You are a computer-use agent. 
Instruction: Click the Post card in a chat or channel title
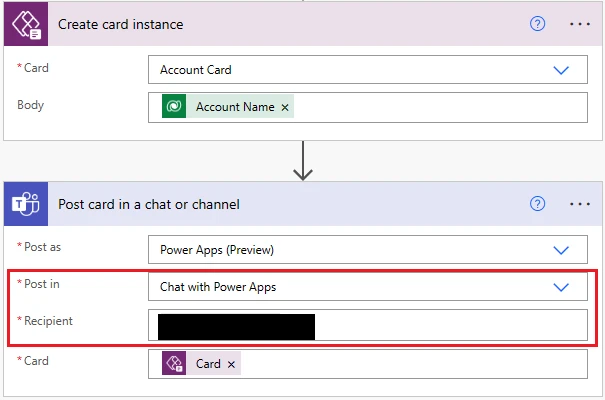[x=149, y=204]
